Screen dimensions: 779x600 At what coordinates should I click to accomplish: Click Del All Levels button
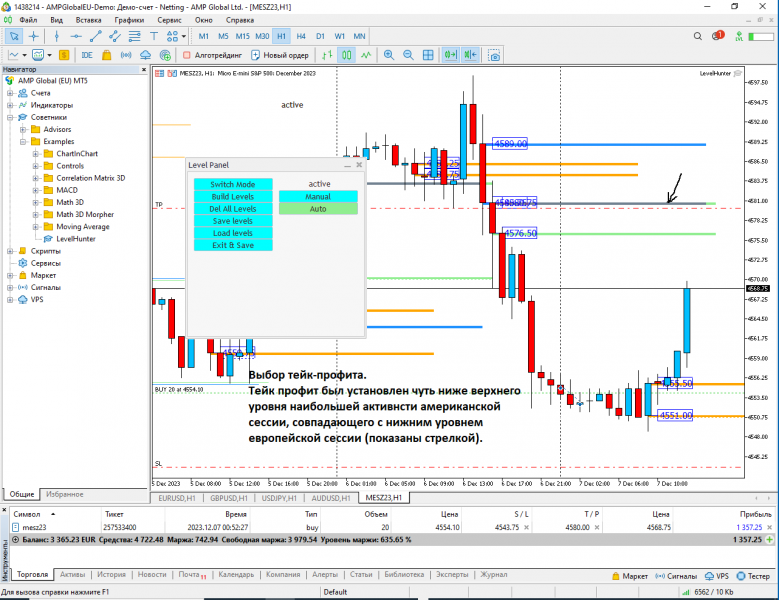[233, 209]
